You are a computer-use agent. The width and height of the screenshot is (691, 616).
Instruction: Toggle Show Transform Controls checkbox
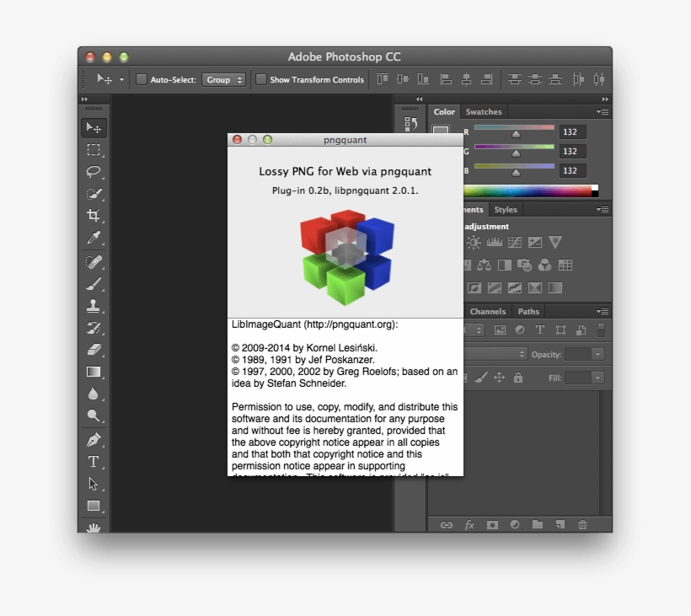(261, 79)
